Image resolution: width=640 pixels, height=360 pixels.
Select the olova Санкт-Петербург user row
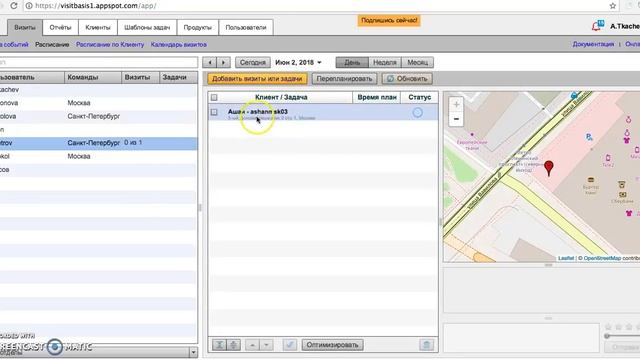click(x=98, y=116)
